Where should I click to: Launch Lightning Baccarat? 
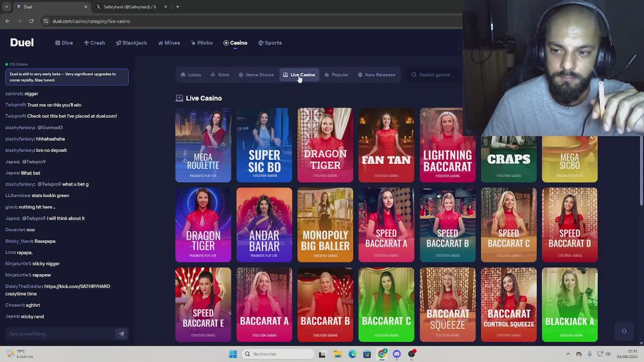pyautogui.click(x=447, y=145)
